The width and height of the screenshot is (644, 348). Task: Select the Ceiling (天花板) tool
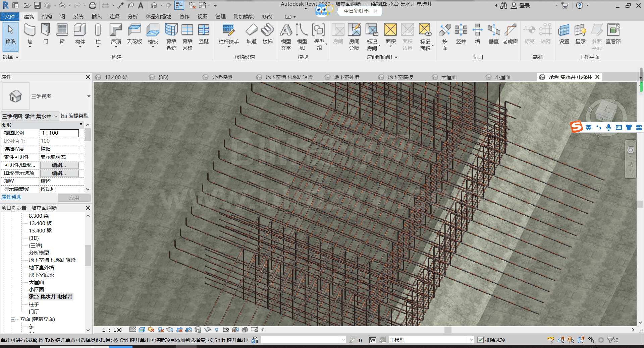coord(134,34)
